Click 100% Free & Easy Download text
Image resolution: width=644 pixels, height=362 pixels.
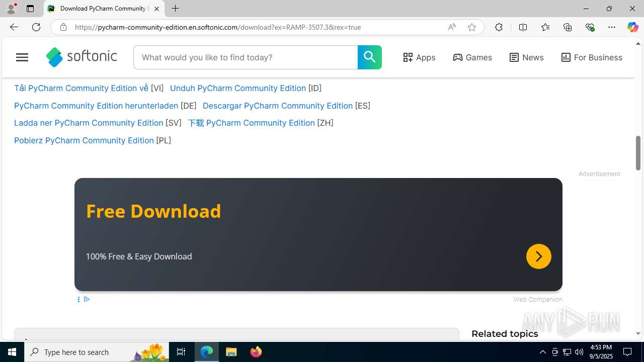pos(139,256)
